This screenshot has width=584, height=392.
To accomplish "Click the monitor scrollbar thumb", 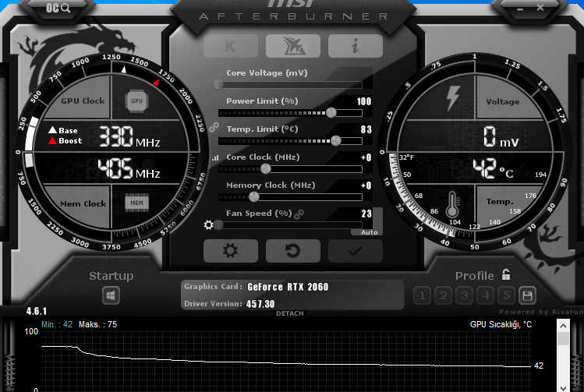I will 563,339.
